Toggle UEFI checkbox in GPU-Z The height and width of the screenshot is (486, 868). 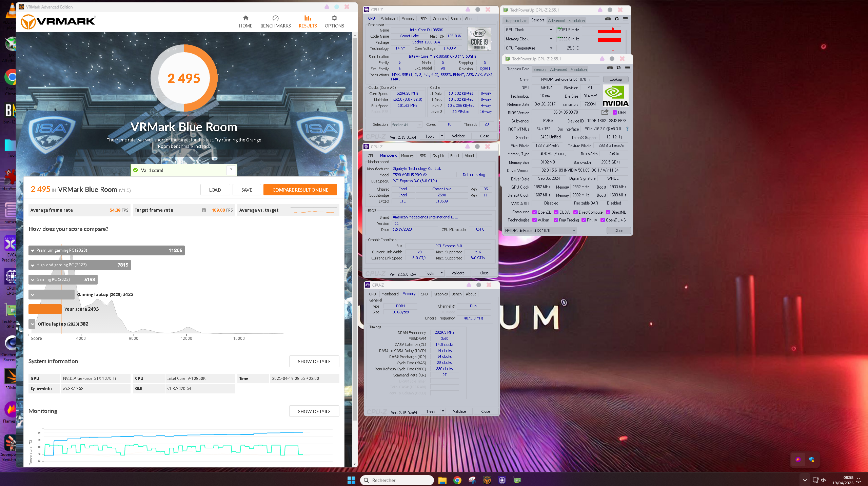[x=615, y=113]
